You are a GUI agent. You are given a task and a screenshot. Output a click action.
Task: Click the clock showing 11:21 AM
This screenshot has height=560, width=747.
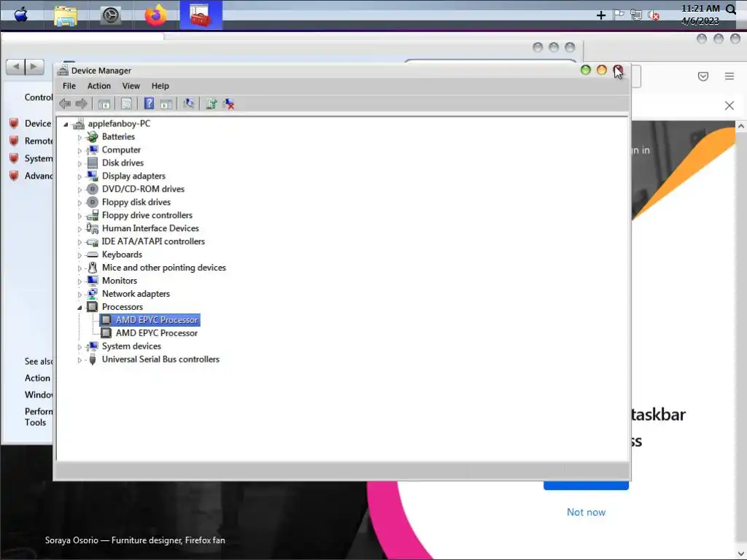(x=700, y=9)
